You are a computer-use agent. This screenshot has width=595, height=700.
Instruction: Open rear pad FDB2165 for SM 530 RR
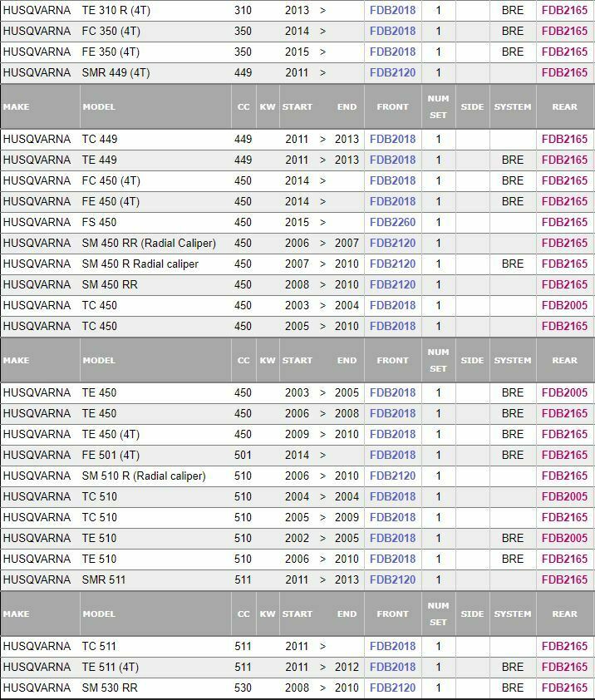click(564, 688)
